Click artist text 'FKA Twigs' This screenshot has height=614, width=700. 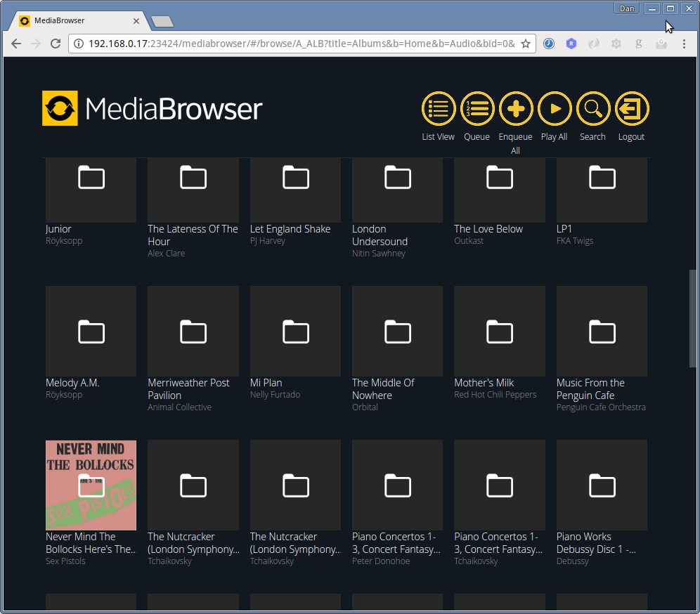[x=575, y=241]
